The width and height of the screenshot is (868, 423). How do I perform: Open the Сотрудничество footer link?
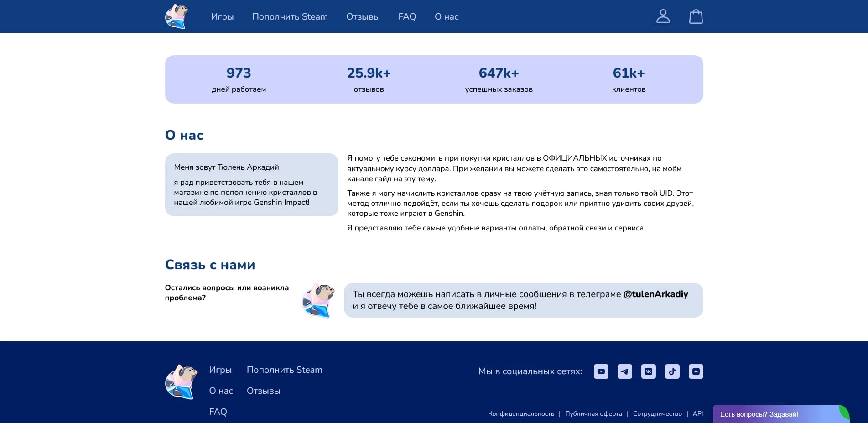pyautogui.click(x=657, y=413)
